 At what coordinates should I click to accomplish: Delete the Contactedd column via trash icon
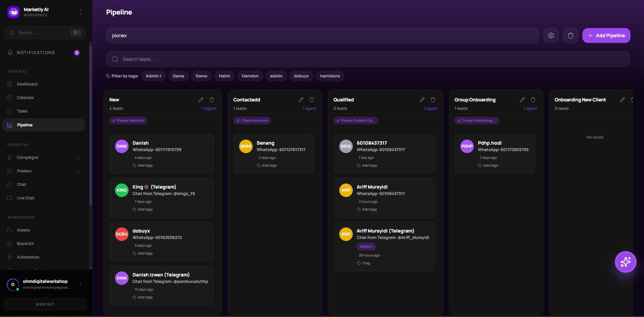pyautogui.click(x=312, y=100)
